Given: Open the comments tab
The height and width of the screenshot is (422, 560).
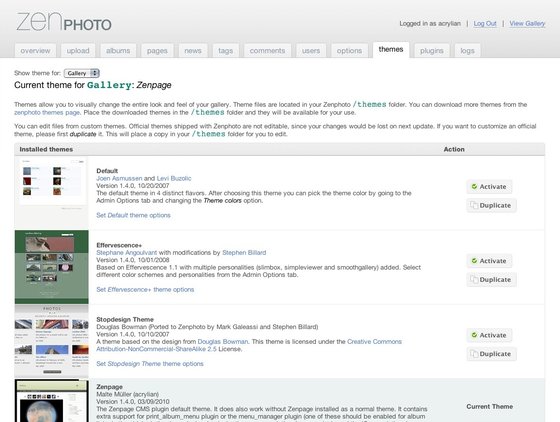Looking at the screenshot, I should 267,51.
